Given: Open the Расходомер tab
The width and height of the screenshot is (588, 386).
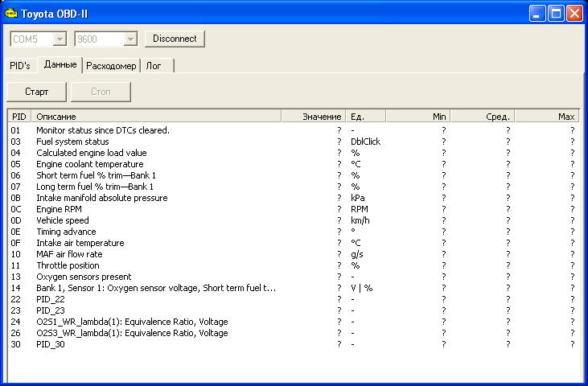Looking at the screenshot, I should [x=111, y=66].
